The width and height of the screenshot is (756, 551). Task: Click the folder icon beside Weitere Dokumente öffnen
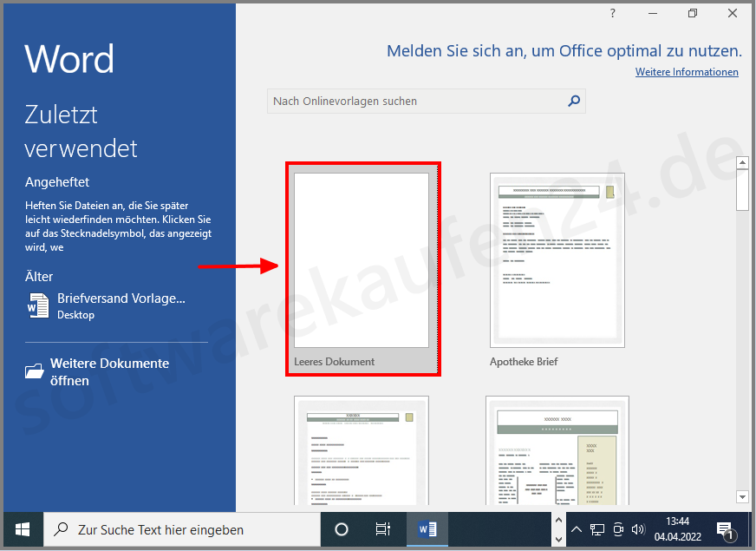pos(34,370)
